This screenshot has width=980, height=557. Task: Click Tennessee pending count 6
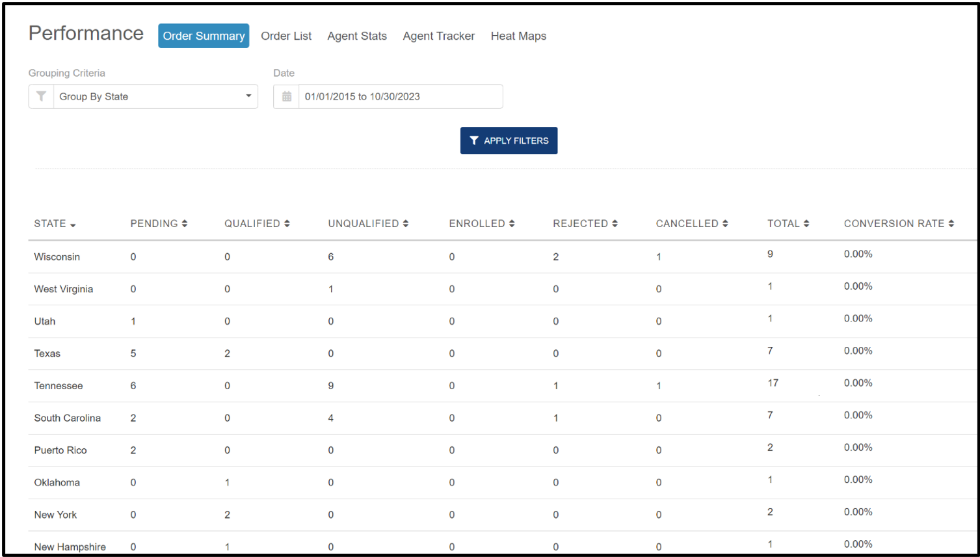tap(133, 385)
